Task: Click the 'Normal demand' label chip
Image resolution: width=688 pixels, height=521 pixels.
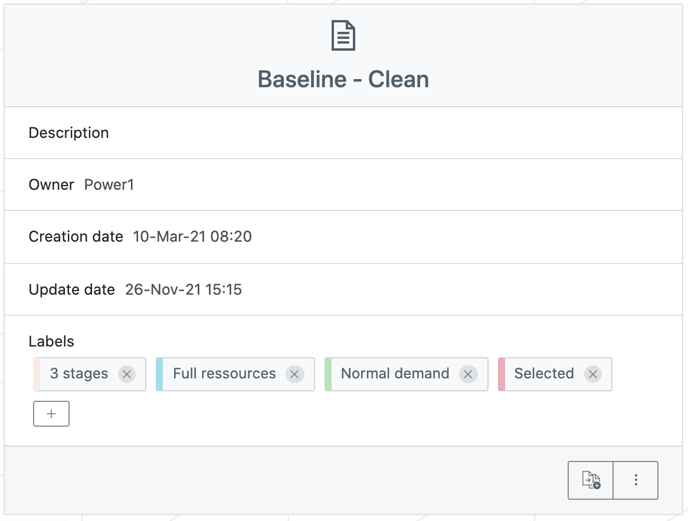Action: click(395, 374)
